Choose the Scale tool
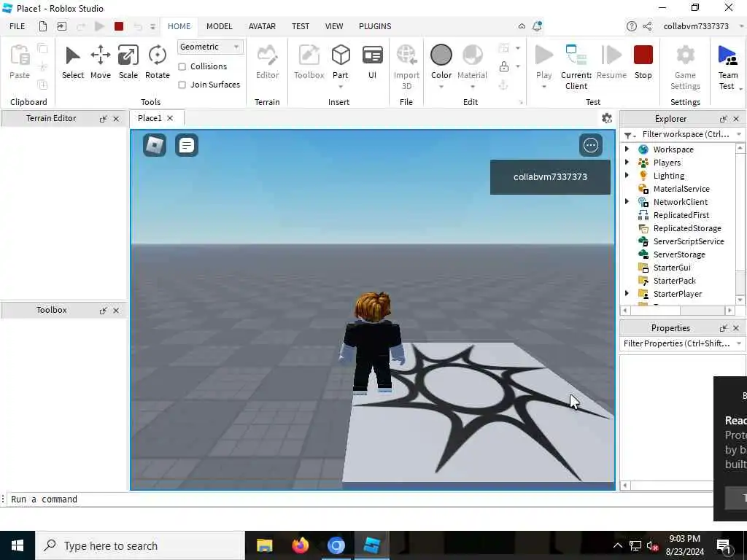Viewport: 747px width, 560px height. click(128, 62)
